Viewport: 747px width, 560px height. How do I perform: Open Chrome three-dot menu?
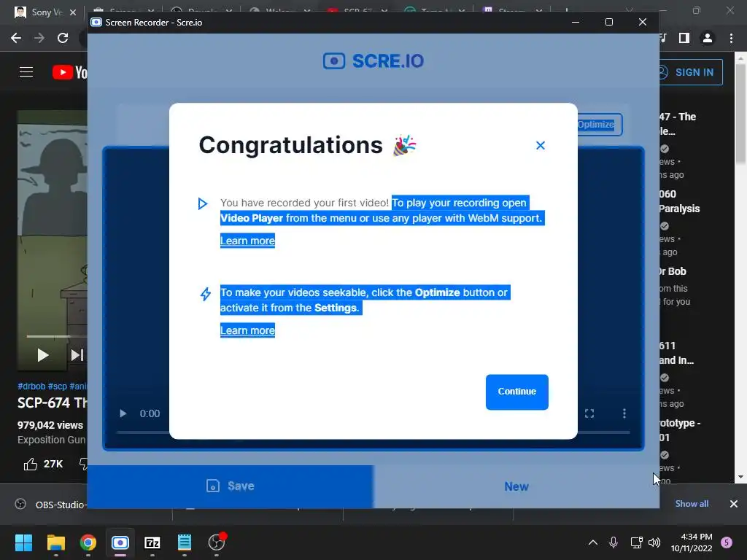731,38
